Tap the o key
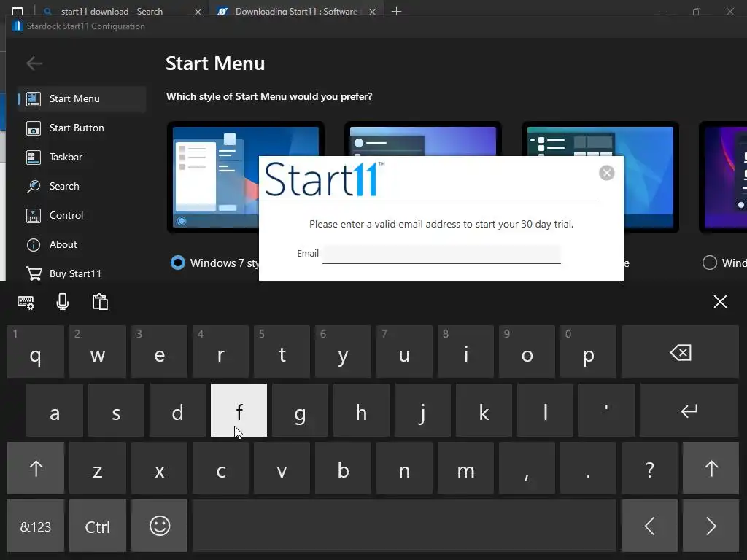The height and width of the screenshot is (560, 747). 527,352
